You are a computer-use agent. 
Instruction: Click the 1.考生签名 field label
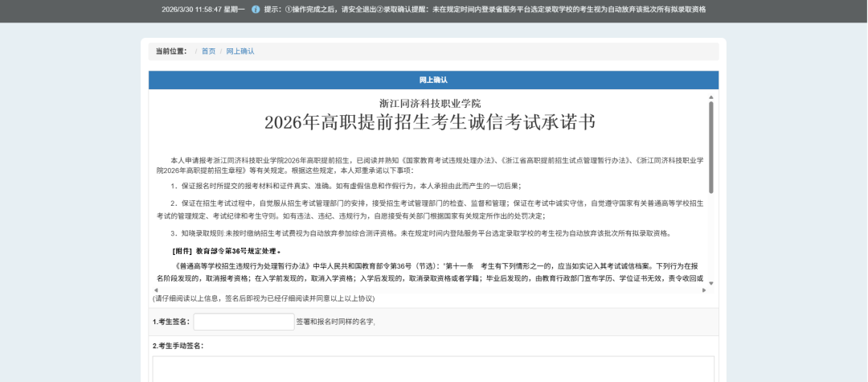pyautogui.click(x=171, y=322)
